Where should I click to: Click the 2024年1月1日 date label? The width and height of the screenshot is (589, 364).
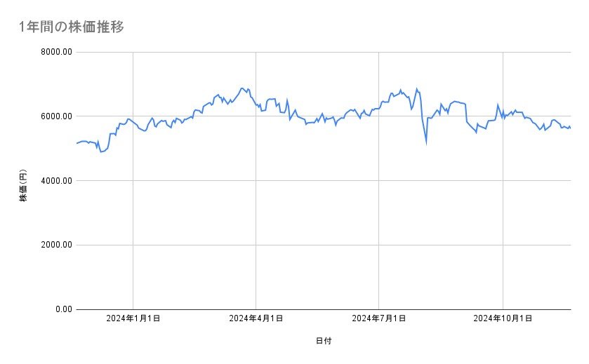coord(133,319)
